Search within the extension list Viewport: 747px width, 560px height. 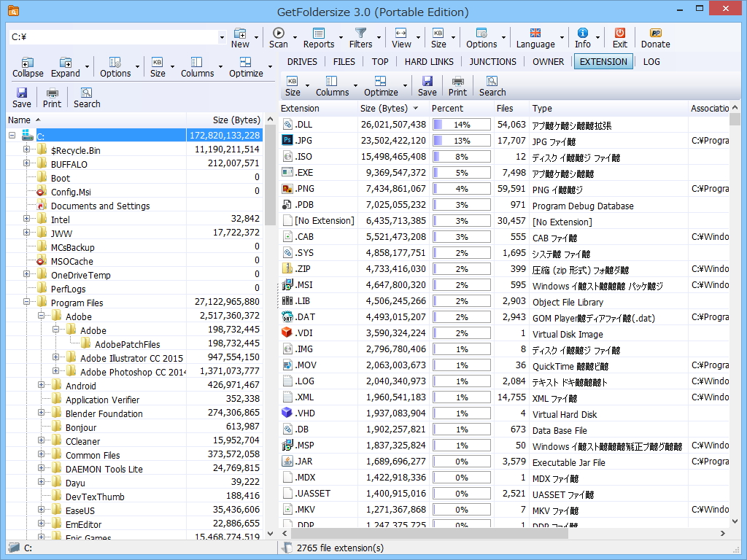click(x=492, y=86)
